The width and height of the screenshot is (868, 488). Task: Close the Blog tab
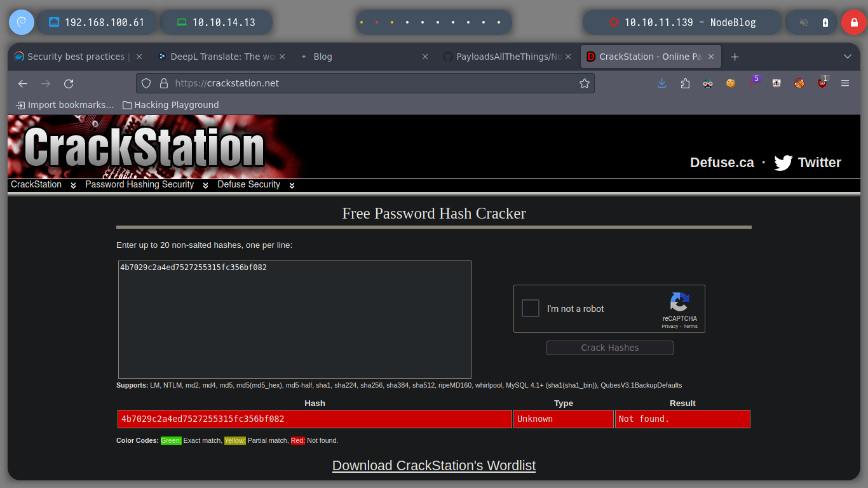[x=425, y=57]
